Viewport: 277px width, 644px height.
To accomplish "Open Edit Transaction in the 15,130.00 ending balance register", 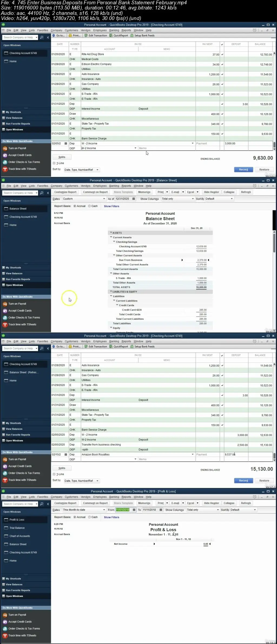I will (x=96, y=346).
